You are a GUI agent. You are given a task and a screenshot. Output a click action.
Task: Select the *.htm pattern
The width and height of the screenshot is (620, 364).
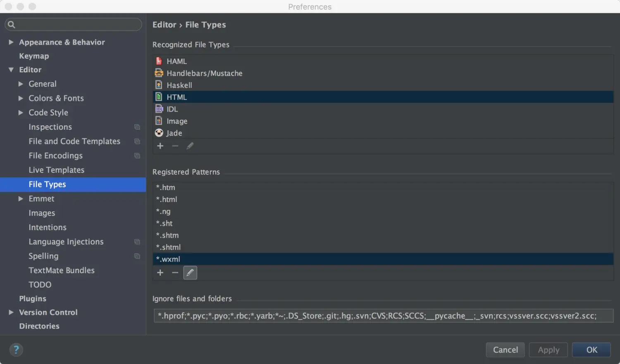pyautogui.click(x=383, y=188)
